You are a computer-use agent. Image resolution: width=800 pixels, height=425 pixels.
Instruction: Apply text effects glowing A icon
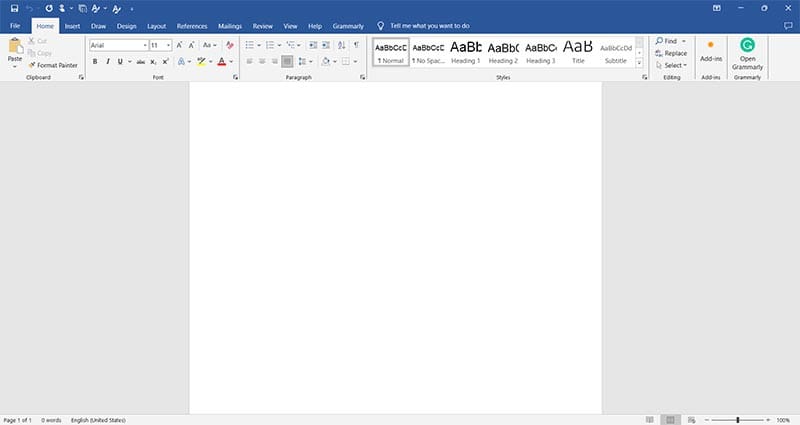click(x=181, y=62)
